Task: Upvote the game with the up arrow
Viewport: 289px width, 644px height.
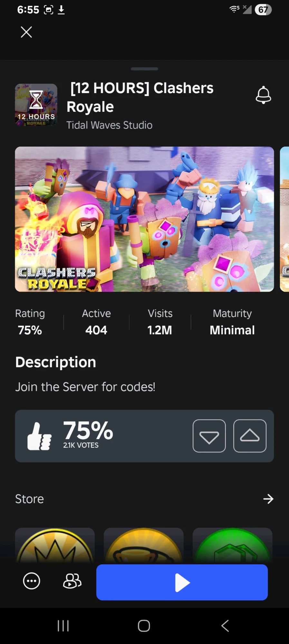Action: pyautogui.click(x=250, y=436)
